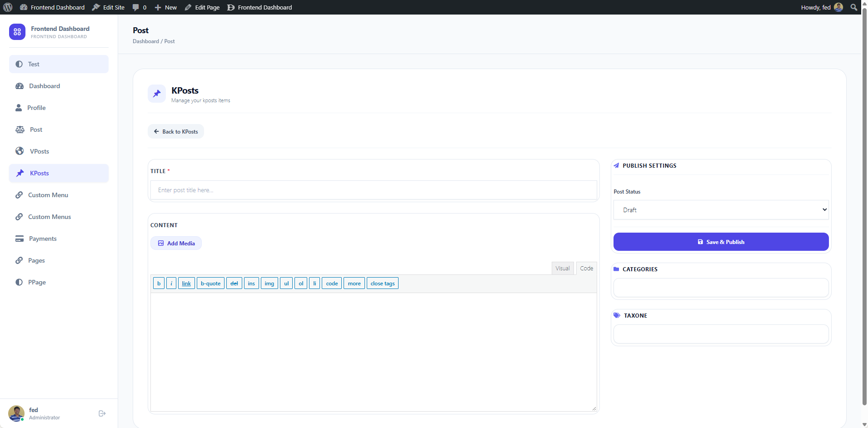Click the KPosts header pin icon

point(157,94)
